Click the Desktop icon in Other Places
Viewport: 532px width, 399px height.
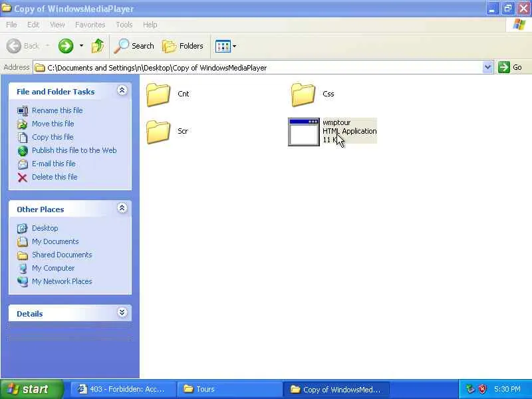[23, 228]
